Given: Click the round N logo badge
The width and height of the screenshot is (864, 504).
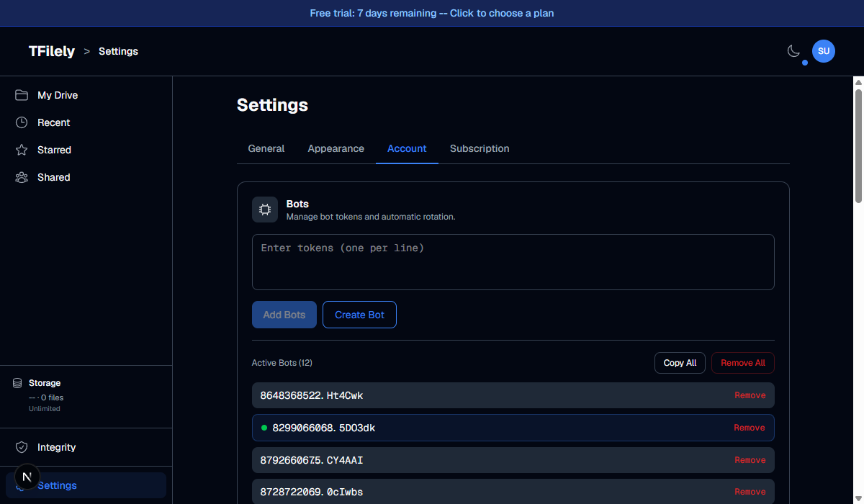Looking at the screenshot, I should coord(27,476).
